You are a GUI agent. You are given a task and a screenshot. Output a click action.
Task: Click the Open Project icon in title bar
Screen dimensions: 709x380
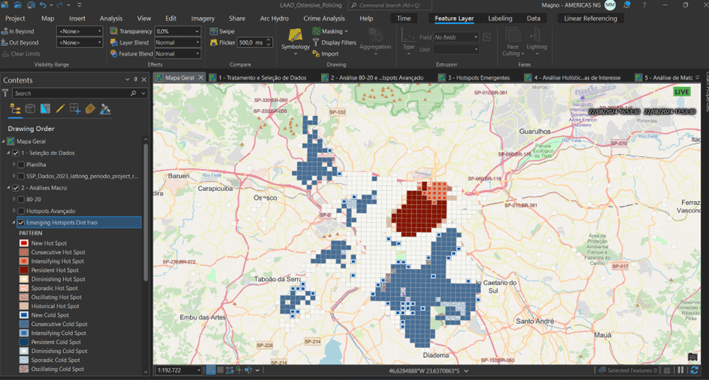coord(18,5)
